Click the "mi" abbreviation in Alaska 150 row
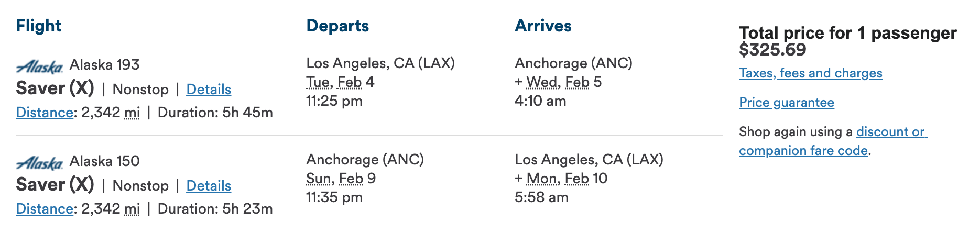This screenshot has height=244, width=980. coord(132,209)
